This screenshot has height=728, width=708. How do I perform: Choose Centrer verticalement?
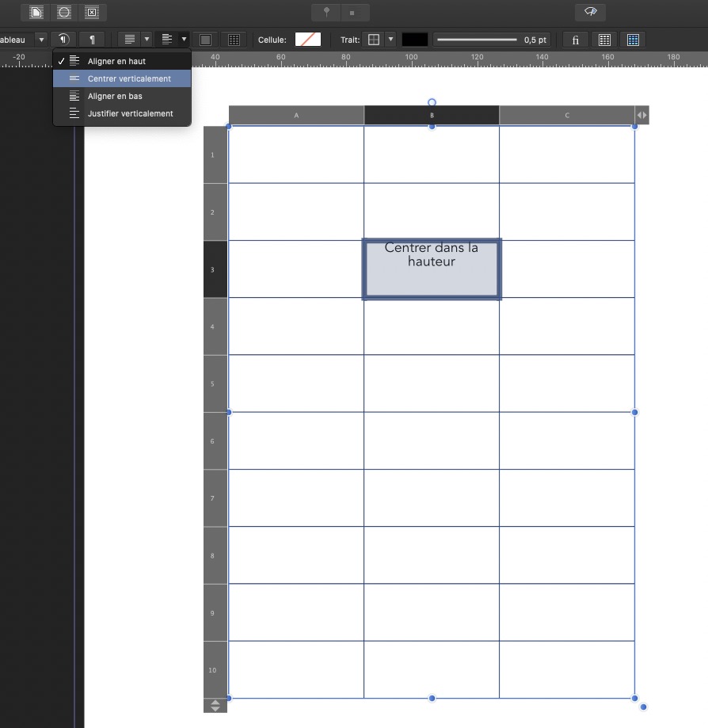tap(122, 78)
